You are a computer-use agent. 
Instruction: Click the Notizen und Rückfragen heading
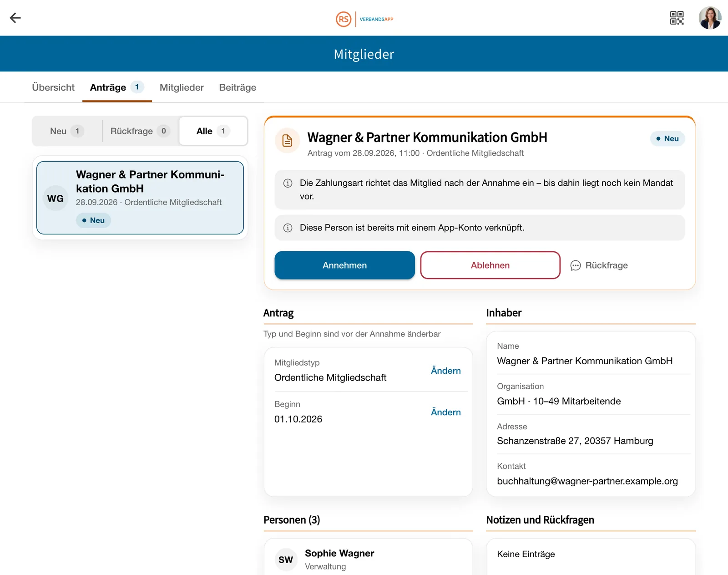pos(540,520)
